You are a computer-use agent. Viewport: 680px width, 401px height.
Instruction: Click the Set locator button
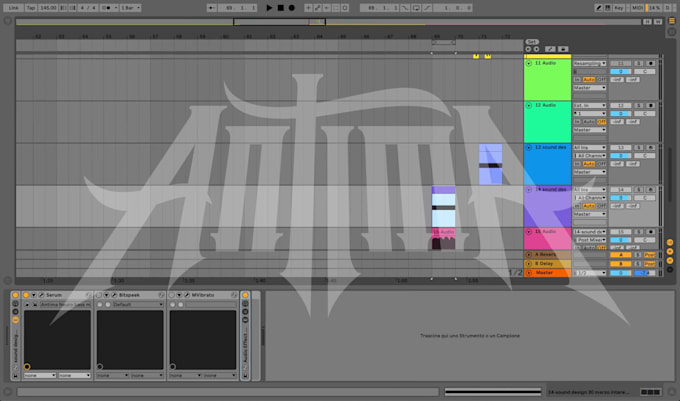point(532,42)
